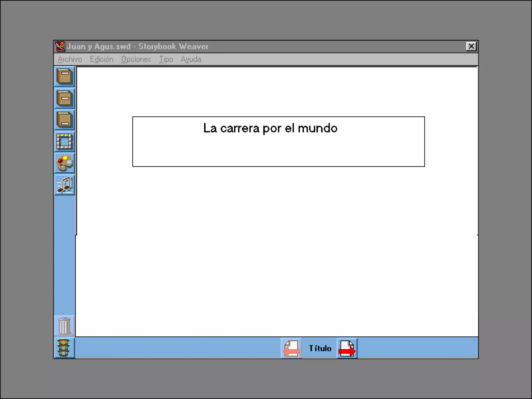
Task: Click the trash can icon
Action: tap(64, 326)
